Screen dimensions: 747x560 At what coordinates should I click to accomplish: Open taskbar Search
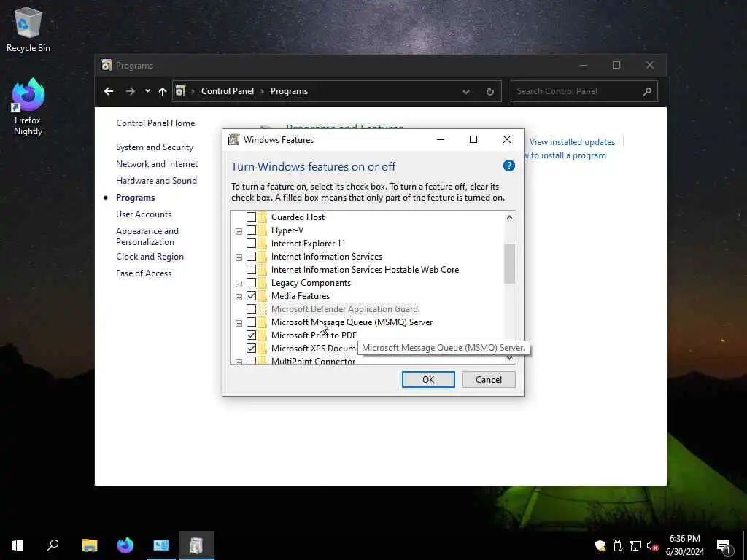coord(53,545)
